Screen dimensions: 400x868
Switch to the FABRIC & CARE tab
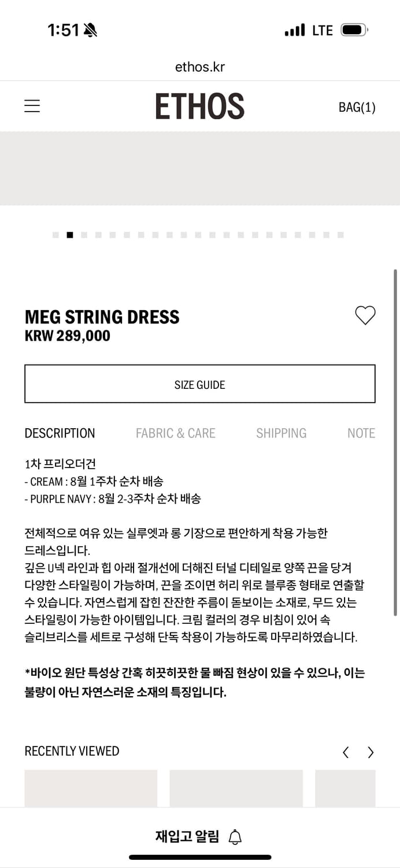(x=176, y=433)
